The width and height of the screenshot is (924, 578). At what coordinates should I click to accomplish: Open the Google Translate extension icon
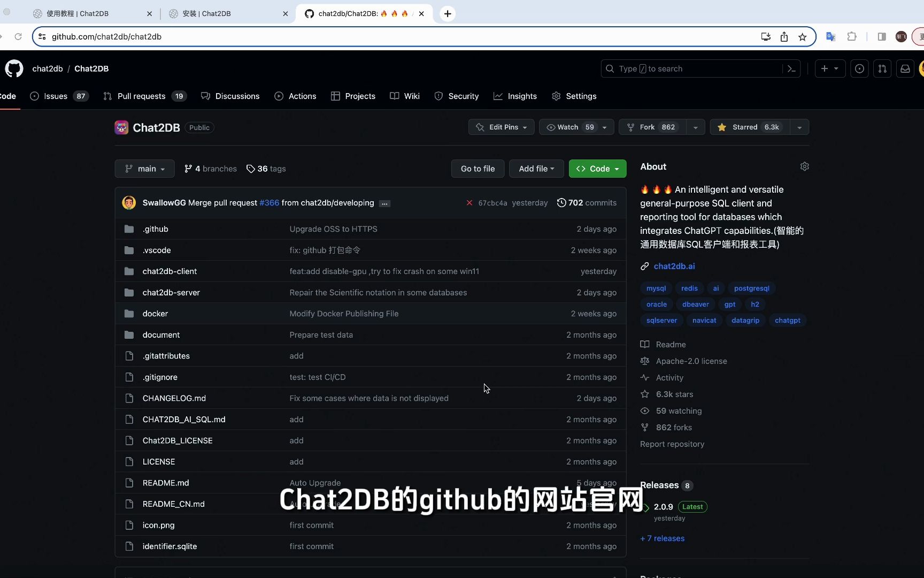tap(830, 36)
